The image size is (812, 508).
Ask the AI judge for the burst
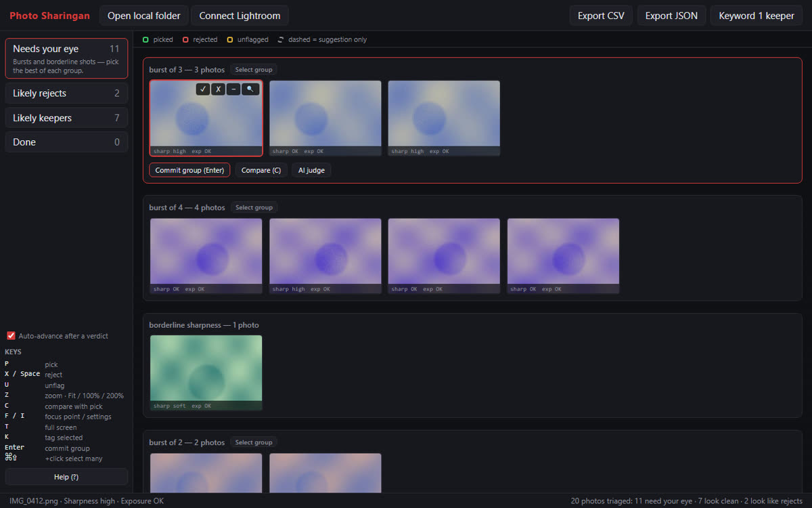click(x=311, y=170)
